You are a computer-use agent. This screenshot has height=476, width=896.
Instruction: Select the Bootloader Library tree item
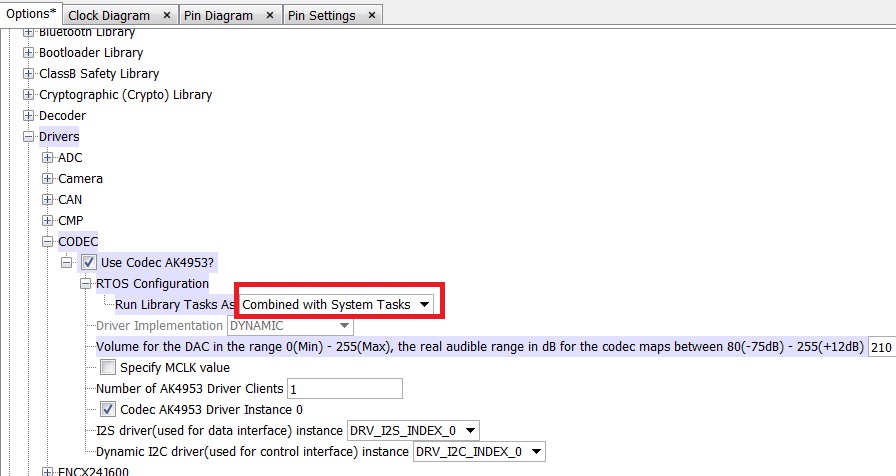click(x=90, y=53)
